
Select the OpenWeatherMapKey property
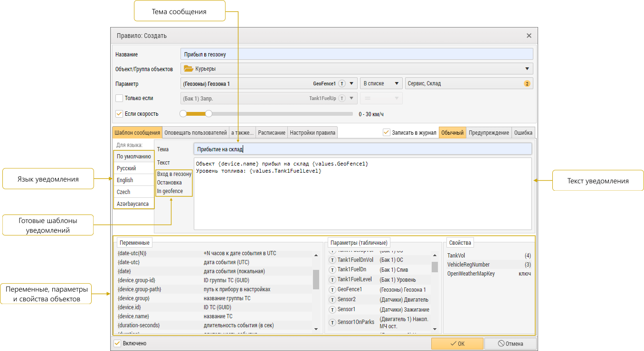pyautogui.click(x=489, y=274)
